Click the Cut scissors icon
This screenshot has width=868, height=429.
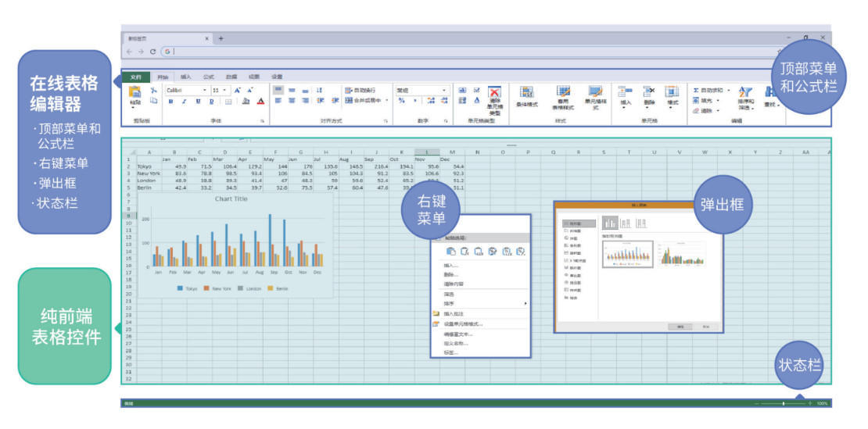[x=154, y=91]
